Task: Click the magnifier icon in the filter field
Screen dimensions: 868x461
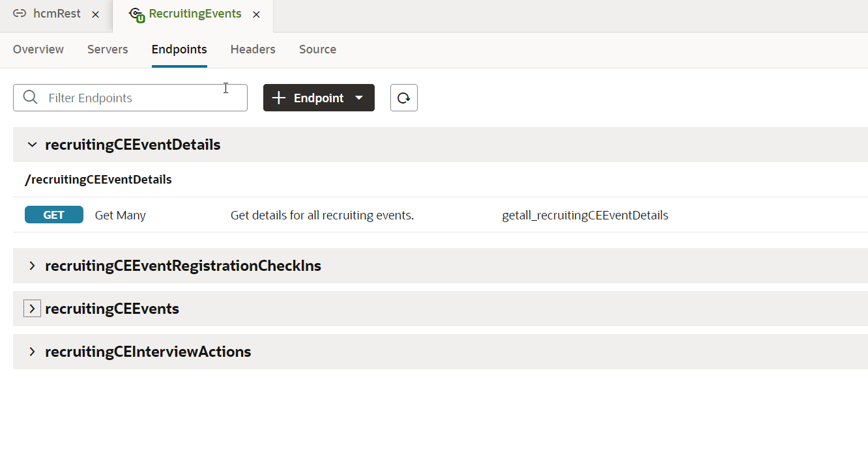Action: pos(30,97)
